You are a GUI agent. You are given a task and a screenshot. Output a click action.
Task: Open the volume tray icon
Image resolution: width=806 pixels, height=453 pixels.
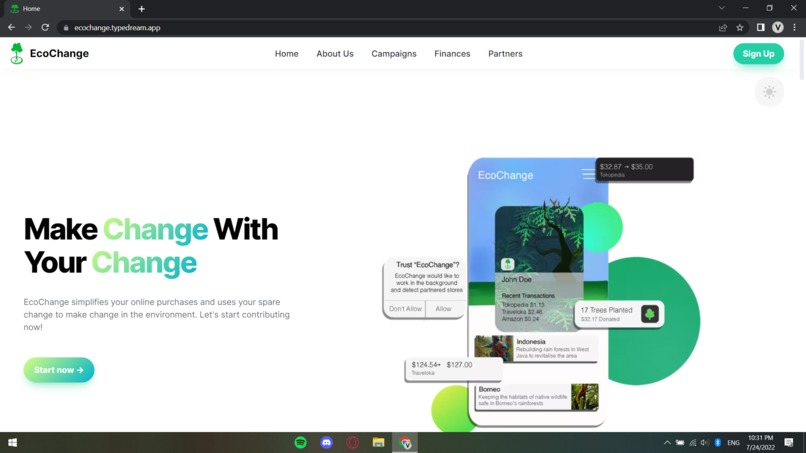point(704,442)
